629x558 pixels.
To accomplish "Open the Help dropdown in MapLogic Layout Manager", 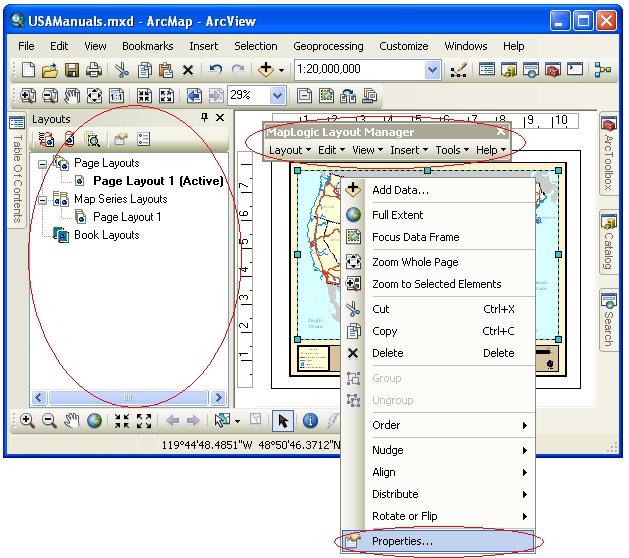I will coord(491,150).
